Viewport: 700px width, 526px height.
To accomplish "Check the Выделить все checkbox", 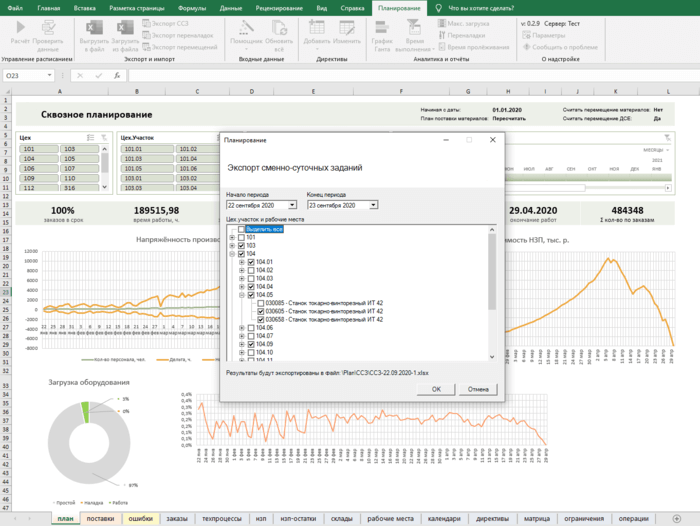I will (x=241, y=228).
